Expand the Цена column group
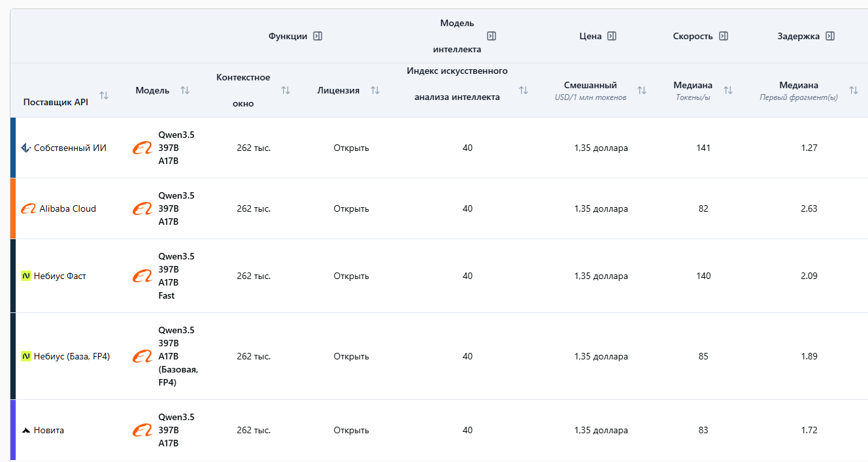This screenshot has height=462, width=868. (612, 37)
